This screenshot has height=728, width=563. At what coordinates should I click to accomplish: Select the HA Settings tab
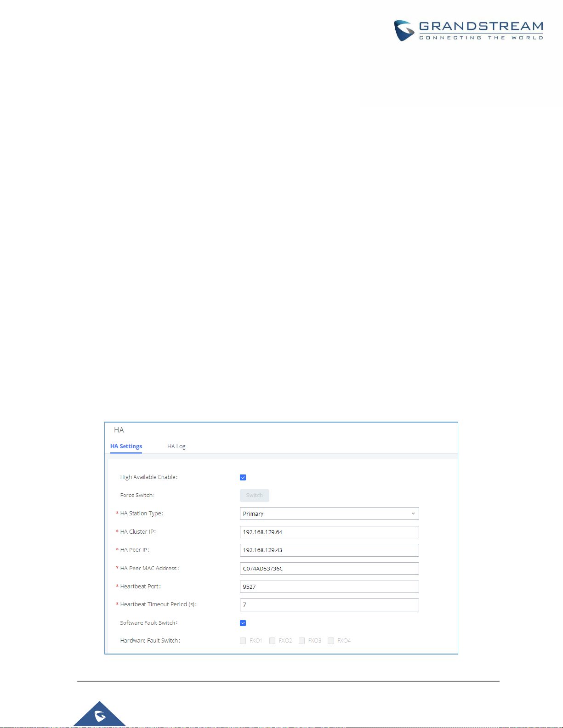[x=126, y=446]
